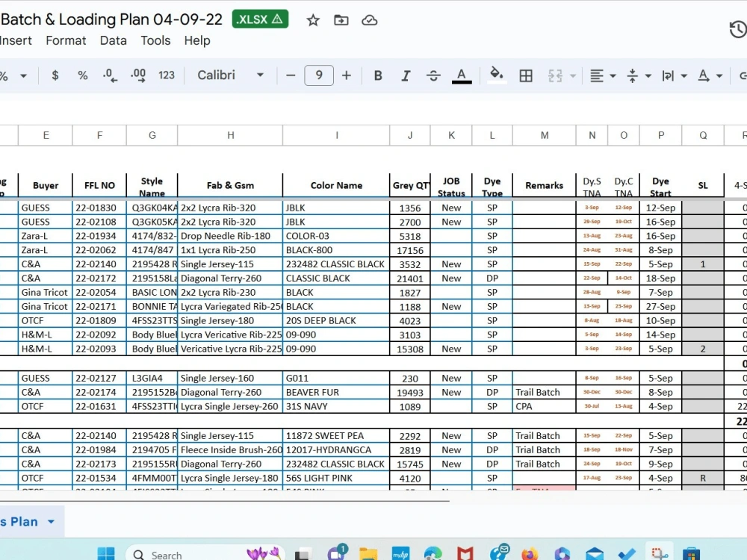Open the zoom percentage dropdown arrow
747x560 pixels.
[23, 75]
